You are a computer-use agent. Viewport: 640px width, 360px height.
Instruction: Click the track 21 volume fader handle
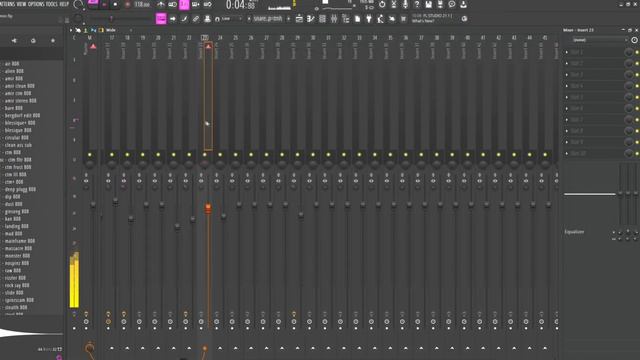click(177, 226)
